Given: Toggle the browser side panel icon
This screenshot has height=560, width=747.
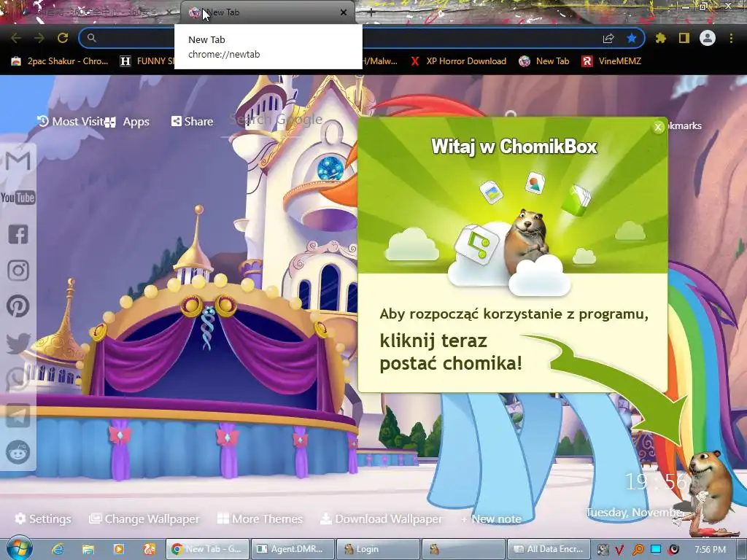Looking at the screenshot, I should point(684,38).
